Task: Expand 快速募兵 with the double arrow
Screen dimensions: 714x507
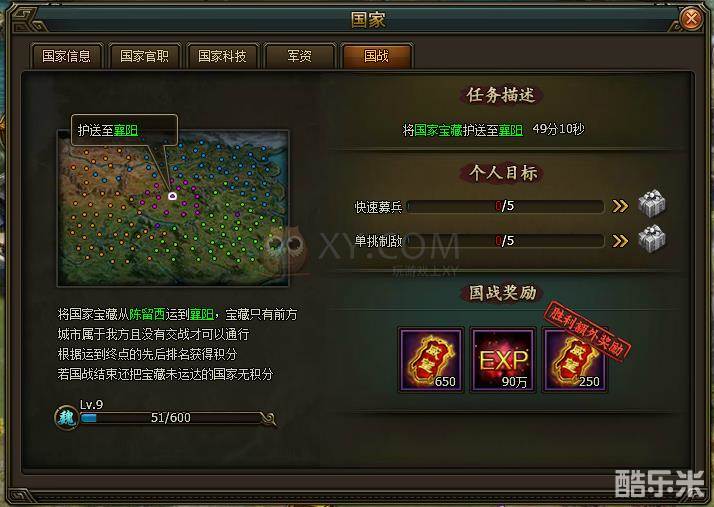Action: tap(620, 206)
